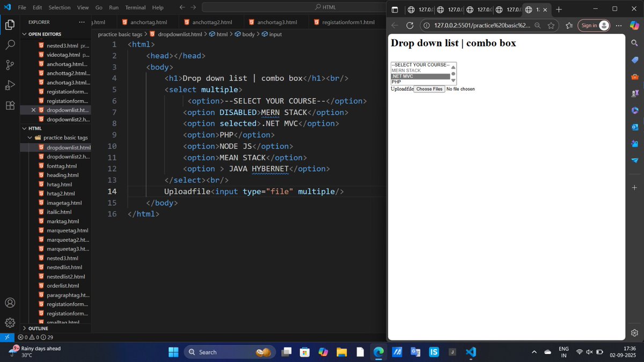Open the Help menu

pos(158,8)
